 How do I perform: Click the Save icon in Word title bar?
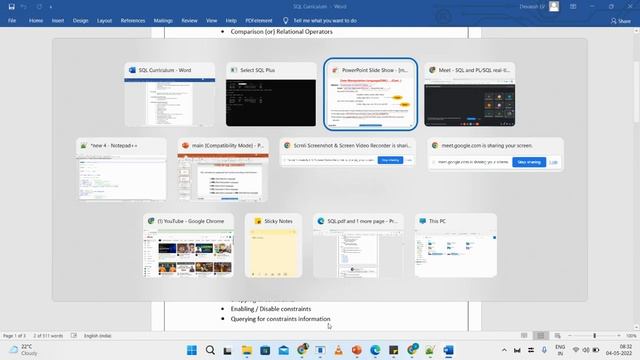[x=11, y=7]
